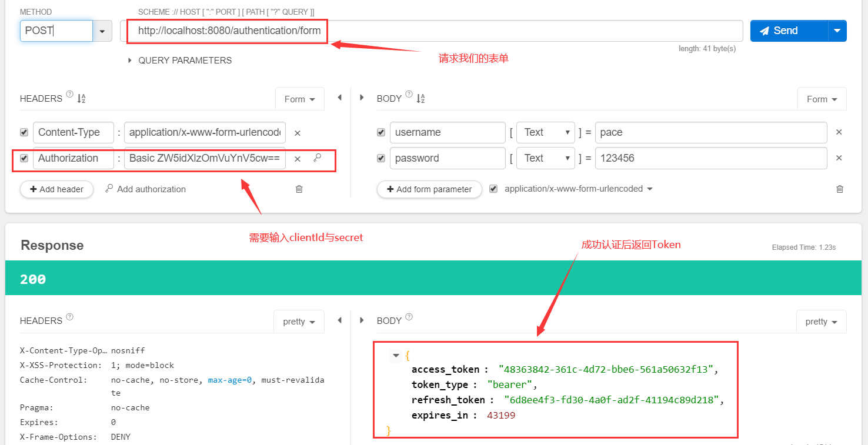Sort request headers alphabetically icon

point(82,99)
